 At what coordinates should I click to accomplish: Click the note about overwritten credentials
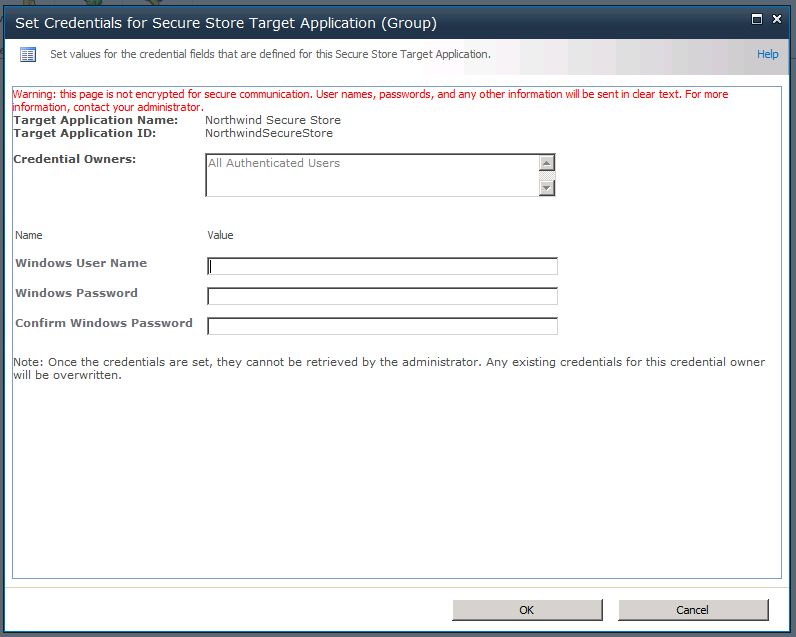coord(389,368)
